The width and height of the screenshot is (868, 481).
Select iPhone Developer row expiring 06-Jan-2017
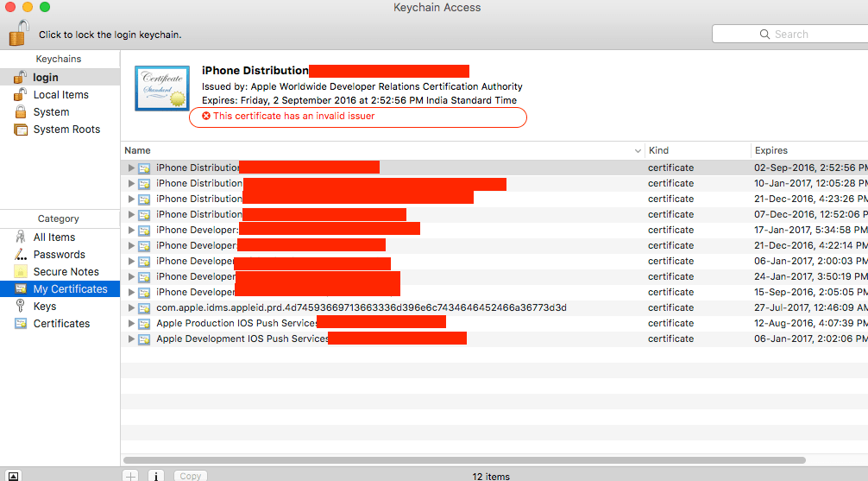[494, 261]
